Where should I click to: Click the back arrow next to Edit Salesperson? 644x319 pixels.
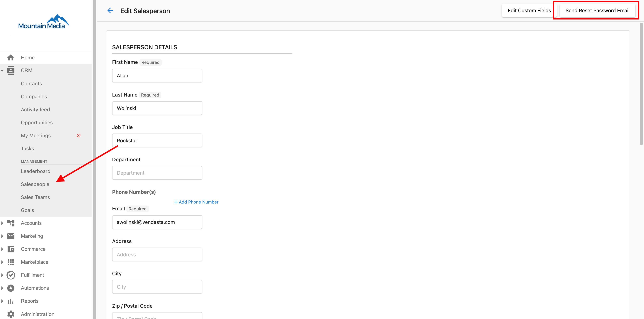tap(110, 10)
